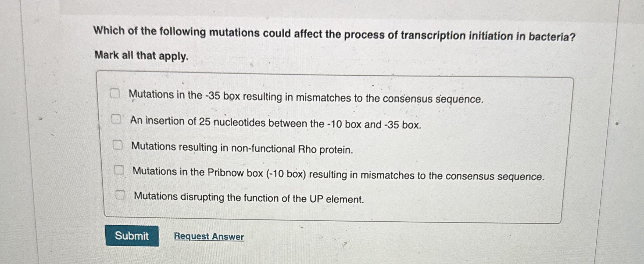Submit the completed quiz question
Viewport: 644px width, 264px height.
pyautogui.click(x=132, y=236)
